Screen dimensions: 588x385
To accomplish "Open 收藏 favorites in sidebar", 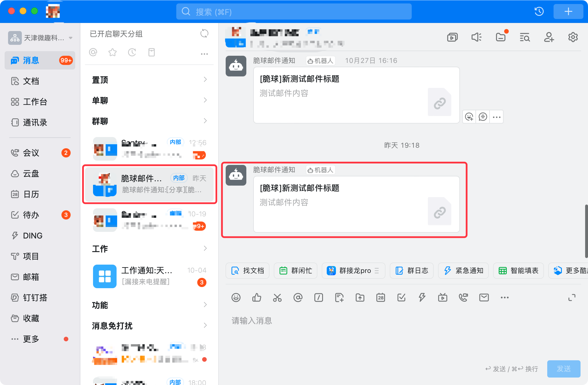I will pos(40,318).
